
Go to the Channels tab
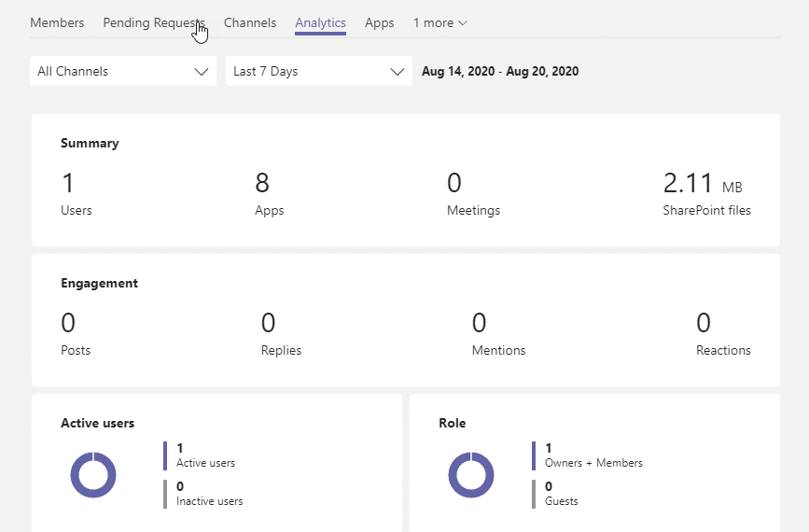coord(250,22)
